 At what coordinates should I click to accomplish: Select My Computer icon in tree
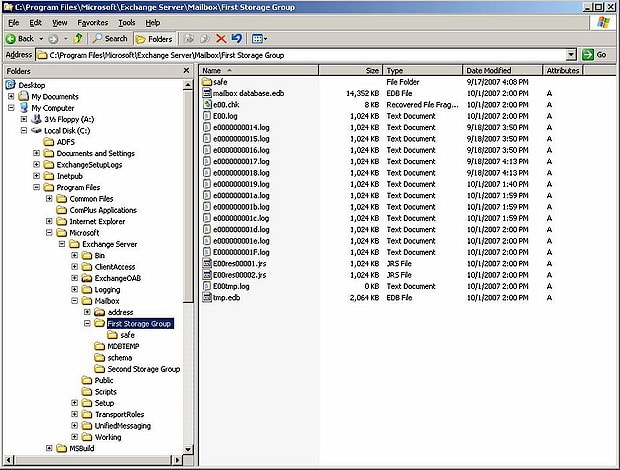pos(24,108)
